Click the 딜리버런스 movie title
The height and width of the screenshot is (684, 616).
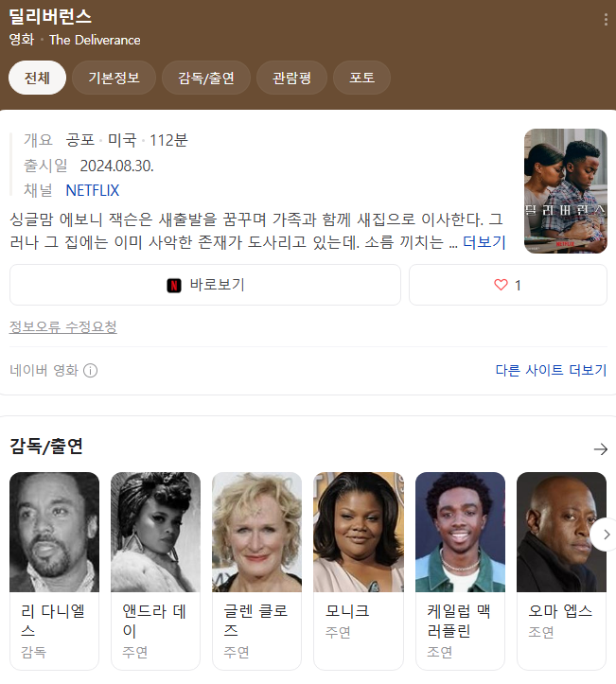click(x=50, y=17)
